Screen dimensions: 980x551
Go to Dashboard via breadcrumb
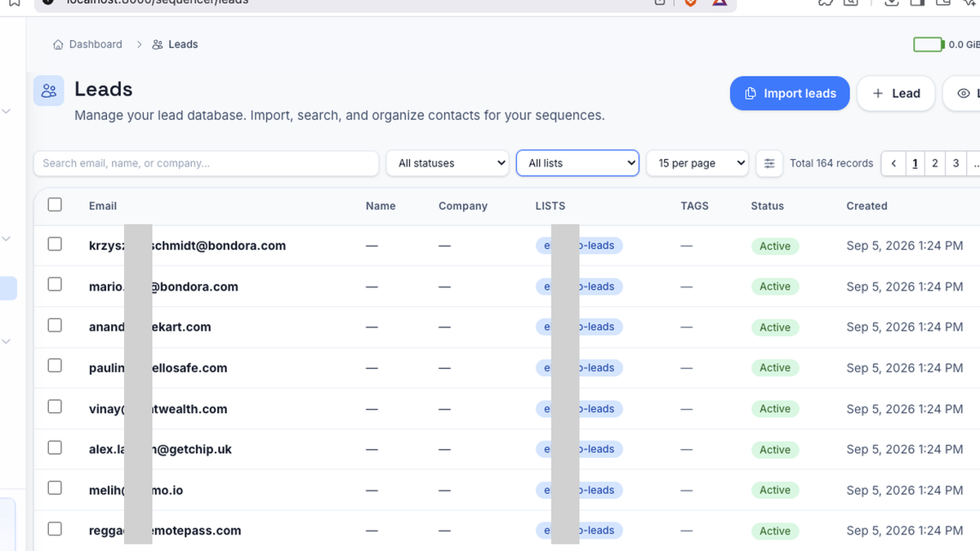pyautogui.click(x=87, y=44)
